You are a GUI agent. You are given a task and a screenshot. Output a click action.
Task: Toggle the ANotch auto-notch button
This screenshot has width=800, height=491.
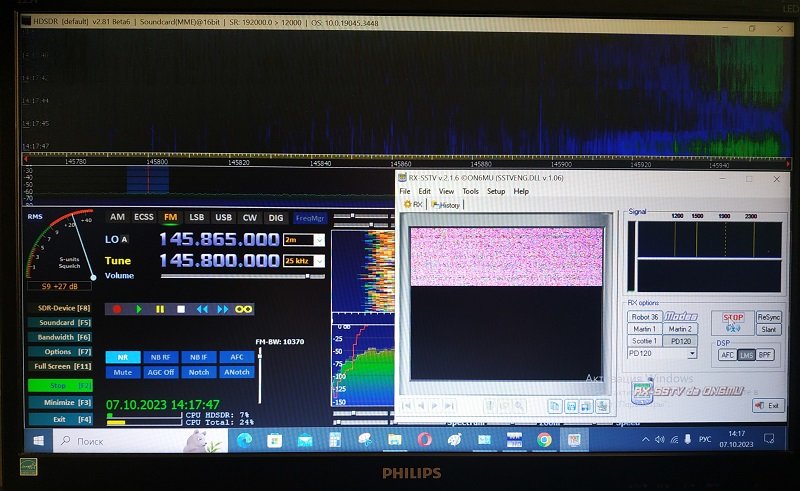237,372
